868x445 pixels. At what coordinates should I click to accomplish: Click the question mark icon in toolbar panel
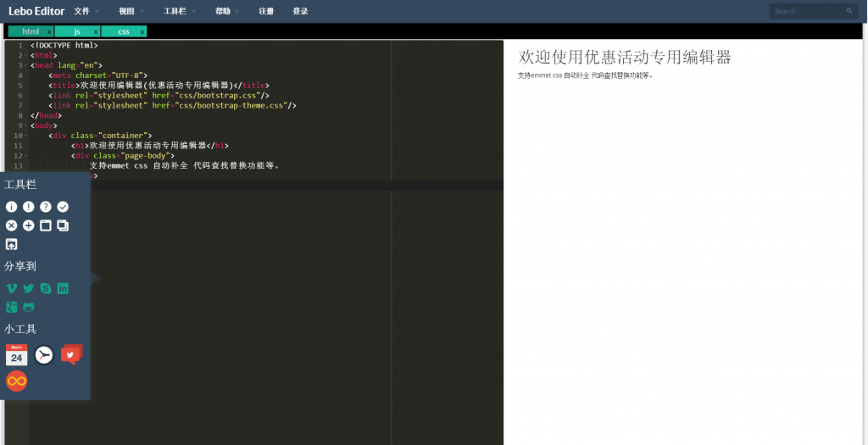46,207
